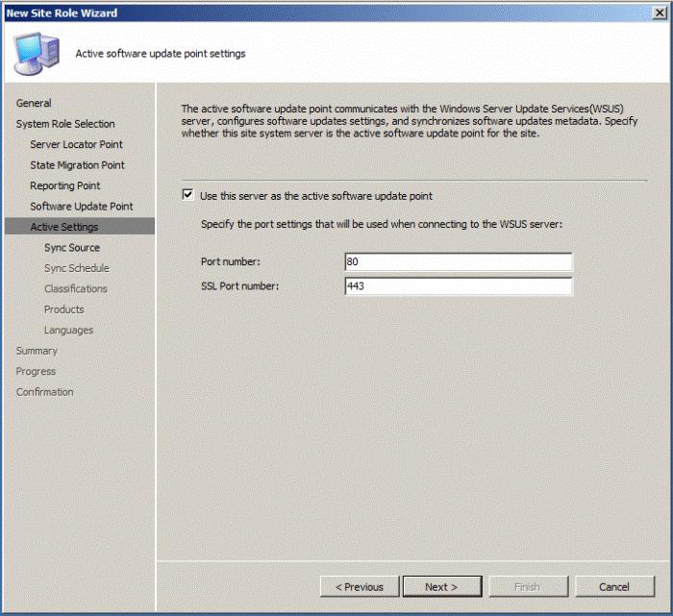Select Server Locator Point step

(x=76, y=144)
